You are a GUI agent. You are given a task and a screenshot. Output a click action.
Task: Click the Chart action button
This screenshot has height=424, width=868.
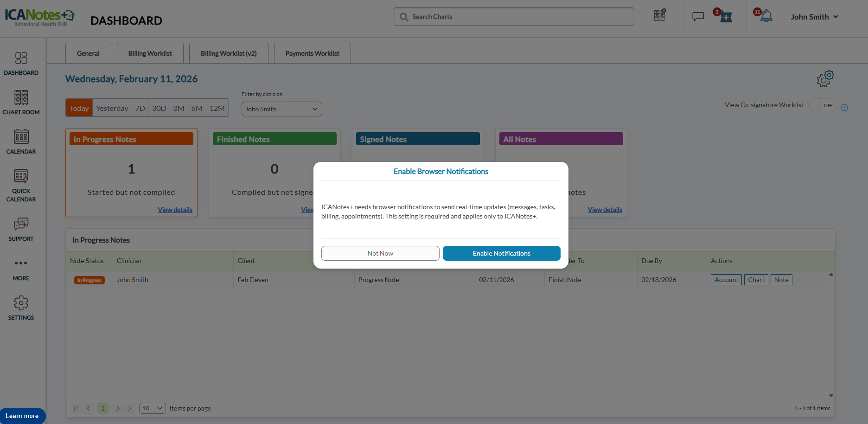point(756,280)
